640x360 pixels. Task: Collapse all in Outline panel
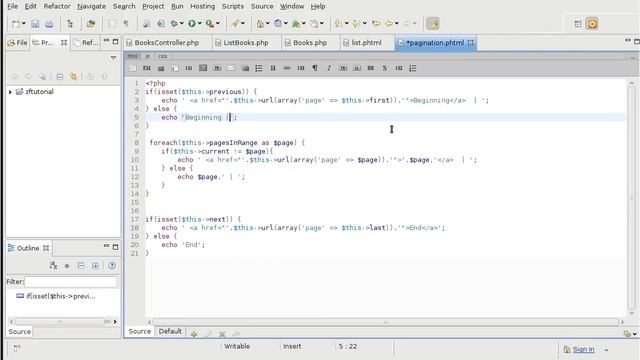click(81, 266)
